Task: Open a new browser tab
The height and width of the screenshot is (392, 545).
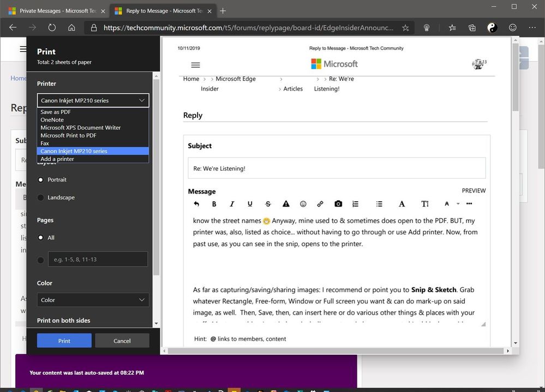Action: tap(223, 11)
